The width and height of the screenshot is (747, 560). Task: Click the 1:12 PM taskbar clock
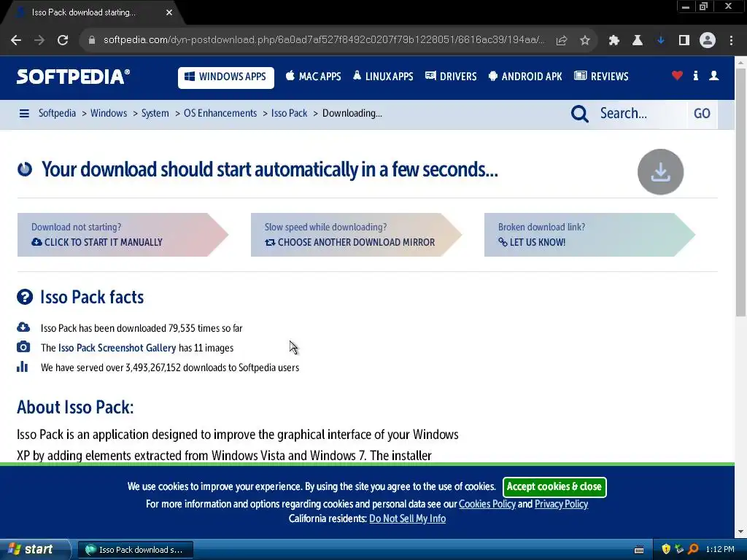[720, 549]
